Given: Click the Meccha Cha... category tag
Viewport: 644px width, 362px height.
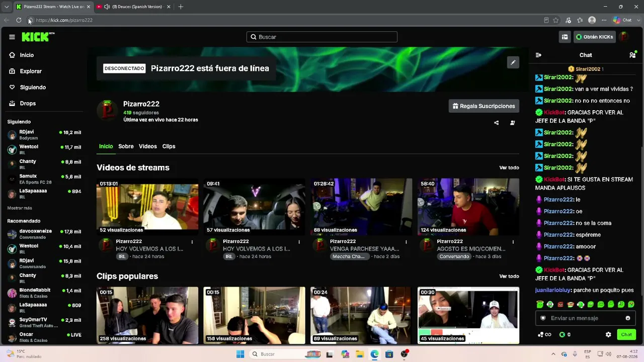Looking at the screenshot, I should 349,256.
